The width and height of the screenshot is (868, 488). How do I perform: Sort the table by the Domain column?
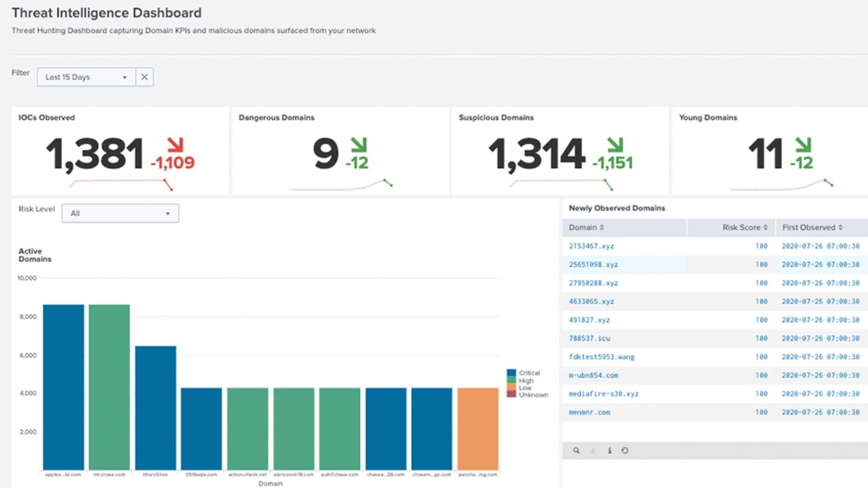point(586,227)
